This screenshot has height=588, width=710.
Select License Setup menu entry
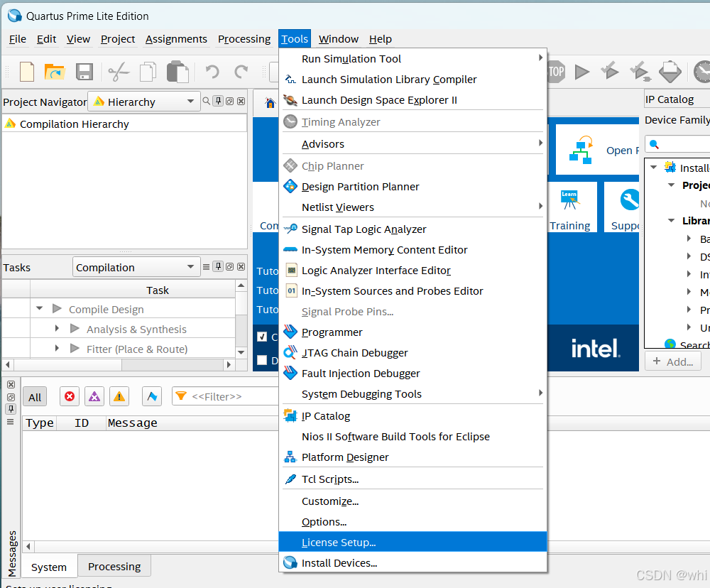[413, 542]
